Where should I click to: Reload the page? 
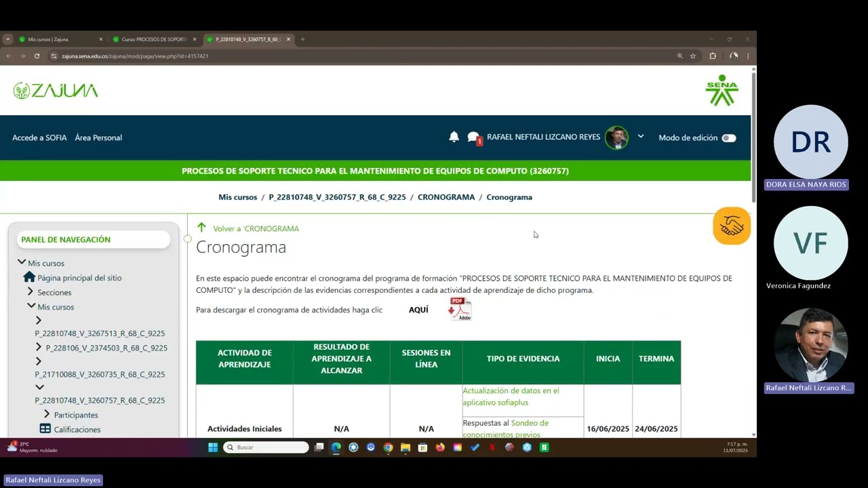(x=37, y=56)
